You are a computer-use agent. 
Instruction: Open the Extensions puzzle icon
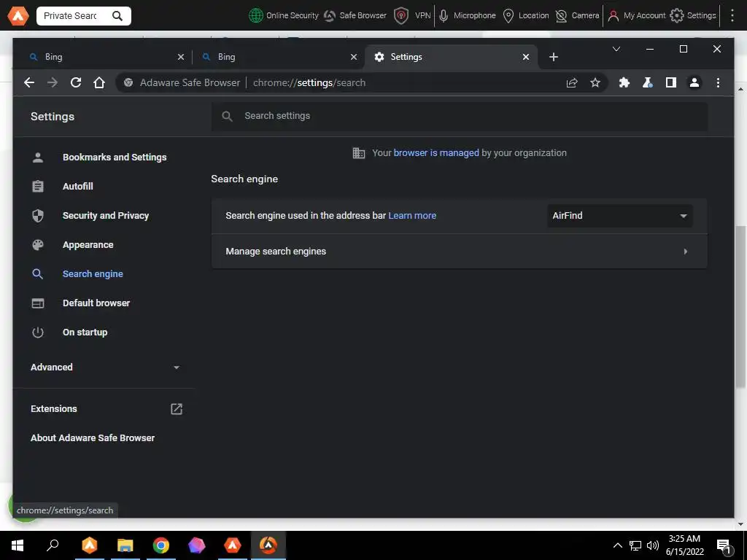pyautogui.click(x=624, y=83)
